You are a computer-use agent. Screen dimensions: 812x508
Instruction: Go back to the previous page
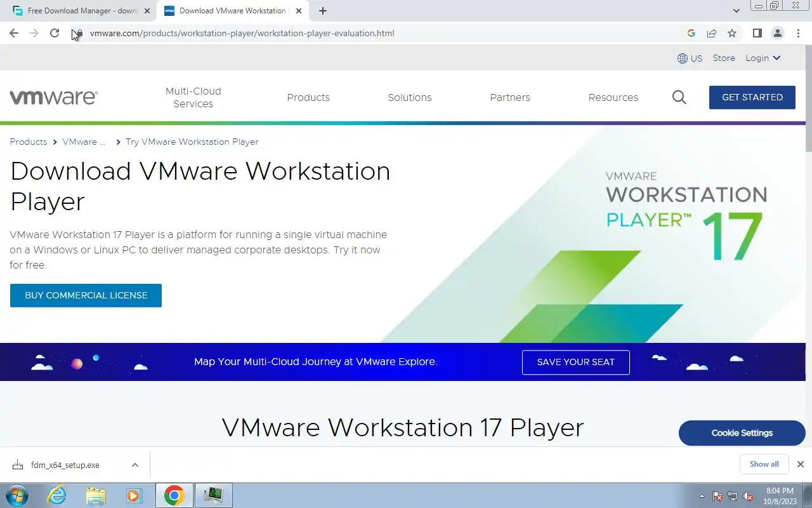pos(14,33)
